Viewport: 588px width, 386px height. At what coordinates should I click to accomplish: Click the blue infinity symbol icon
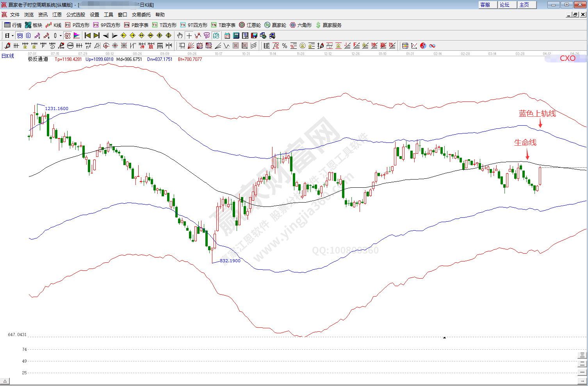432,46
